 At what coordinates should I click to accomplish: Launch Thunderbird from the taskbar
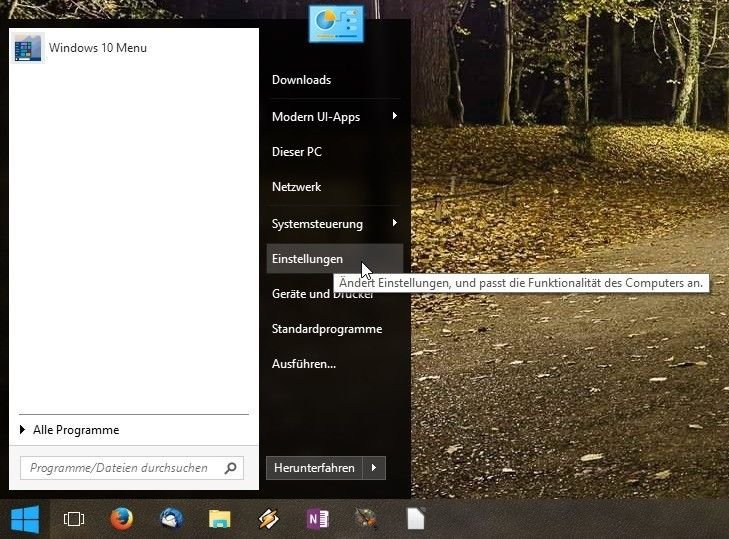(171, 519)
